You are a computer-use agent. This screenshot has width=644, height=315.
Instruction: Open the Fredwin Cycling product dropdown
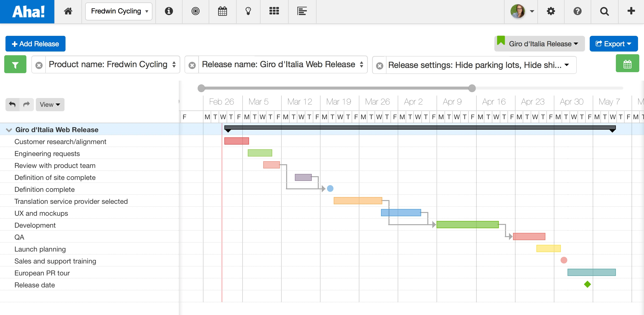coord(119,11)
